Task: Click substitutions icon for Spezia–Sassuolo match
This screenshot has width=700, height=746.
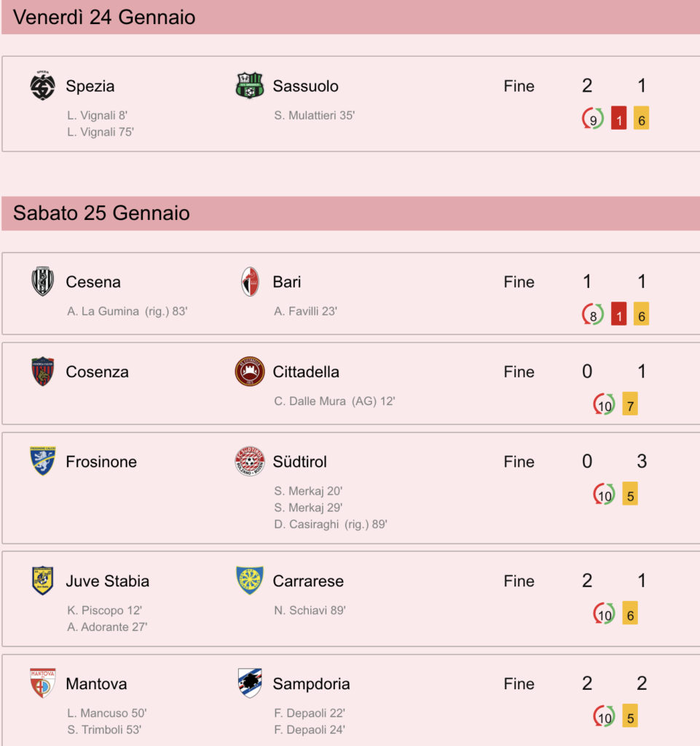Action: coord(593,119)
